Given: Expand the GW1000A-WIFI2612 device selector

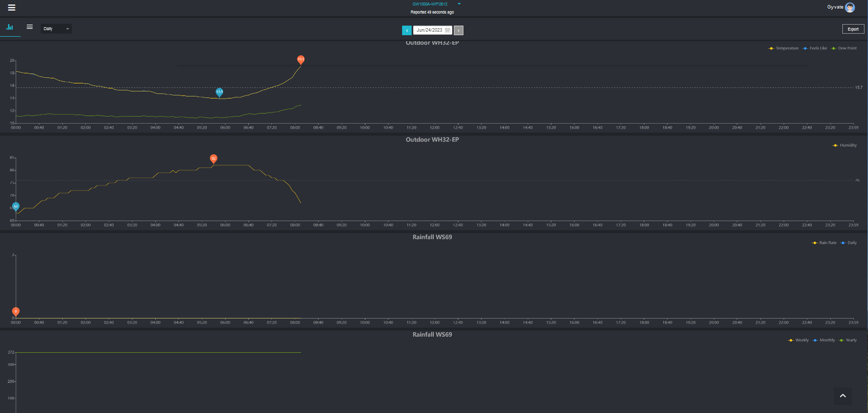Looking at the screenshot, I should tap(459, 4).
